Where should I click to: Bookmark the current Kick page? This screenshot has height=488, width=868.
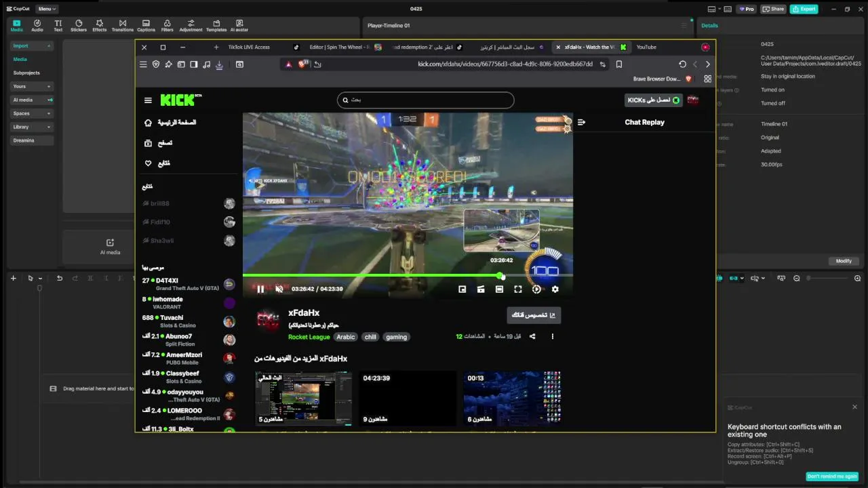pos(618,64)
